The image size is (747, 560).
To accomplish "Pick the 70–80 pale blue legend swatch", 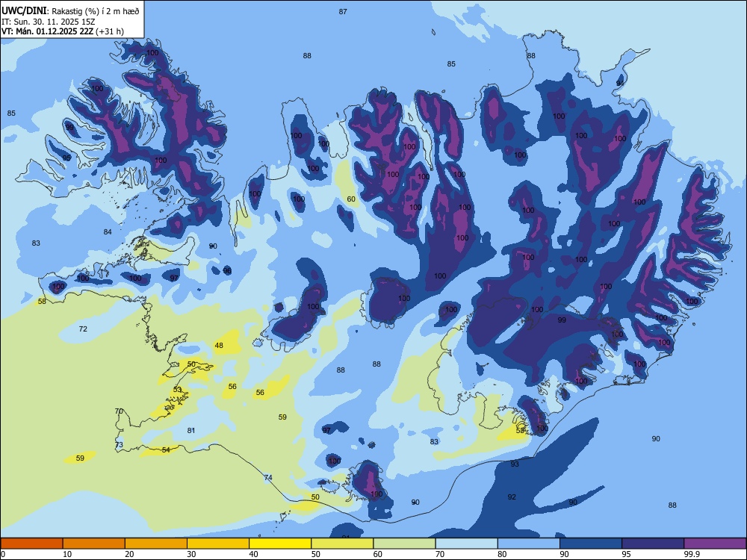I will point(466,544).
